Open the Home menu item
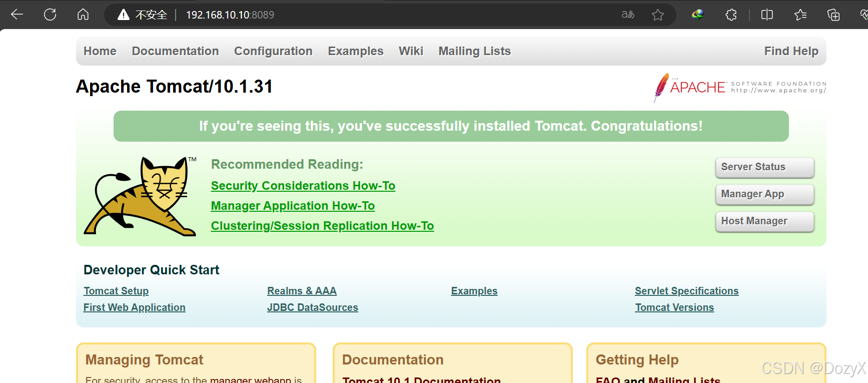Viewport: 868px width, 383px height. [x=100, y=51]
